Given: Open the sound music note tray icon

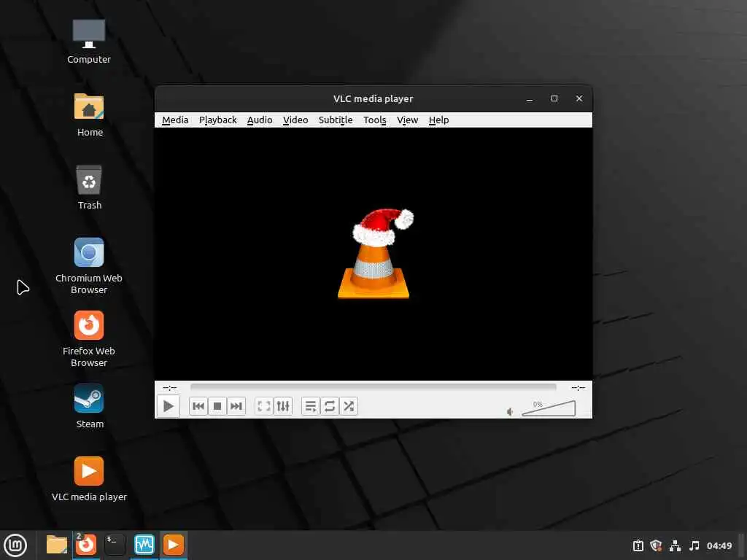Looking at the screenshot, I should tap(694, 545).
